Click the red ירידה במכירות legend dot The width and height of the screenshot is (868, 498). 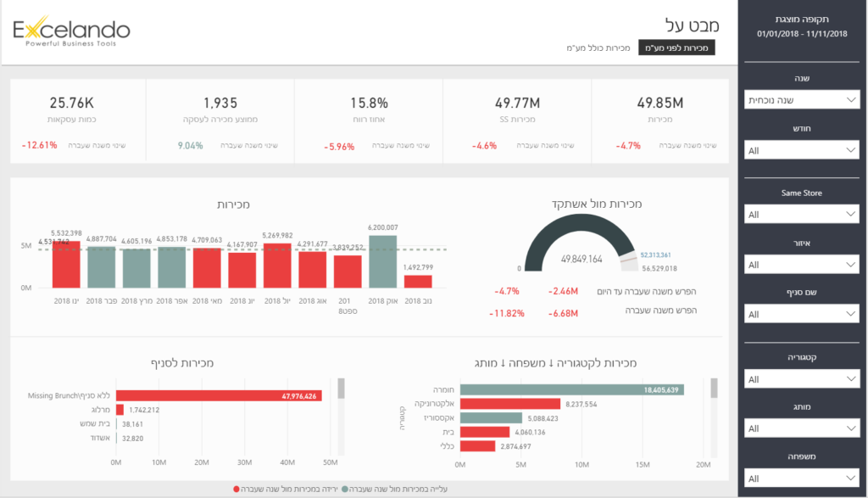[x=236, y=490]
